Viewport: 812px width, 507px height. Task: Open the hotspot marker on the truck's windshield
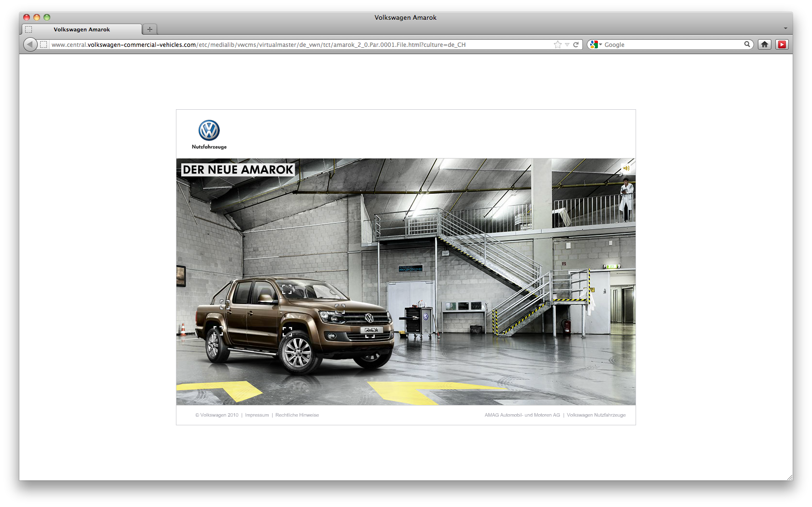(x=287, y=289)
